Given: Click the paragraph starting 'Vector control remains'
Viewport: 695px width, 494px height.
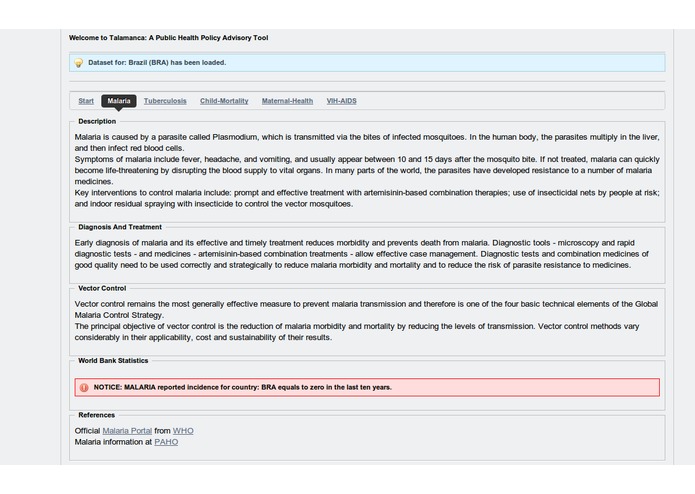Looking at the screenshot, I should (x=366, y=309).
